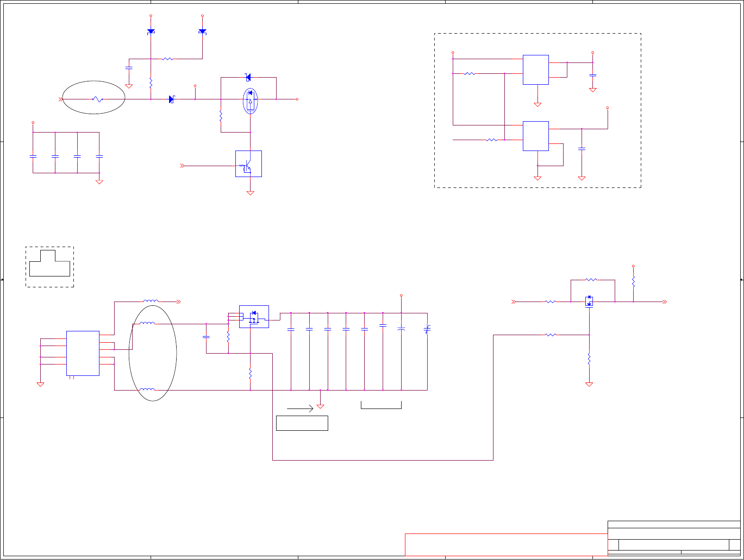Select the off-page input arrow at the fuse
Viewport: 744px width, 560px height.
(61, 99)
